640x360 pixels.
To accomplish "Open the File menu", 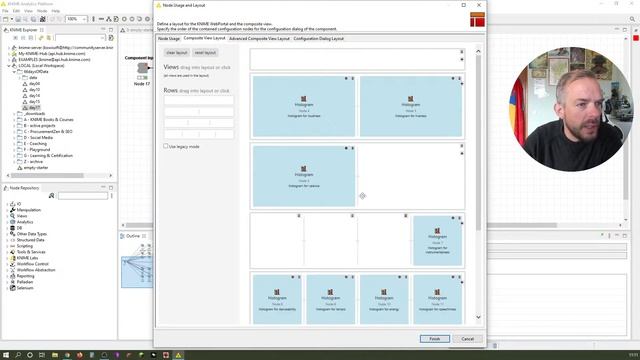I will 5,11.
